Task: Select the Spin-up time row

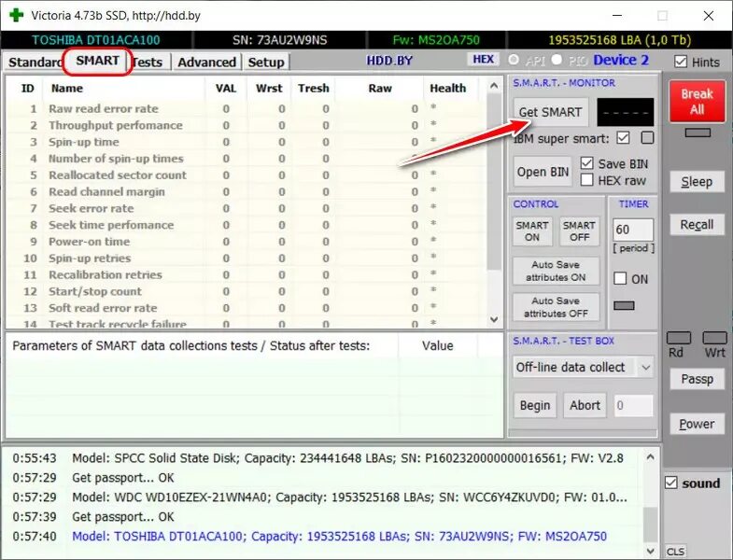Action: pos(246,142)
